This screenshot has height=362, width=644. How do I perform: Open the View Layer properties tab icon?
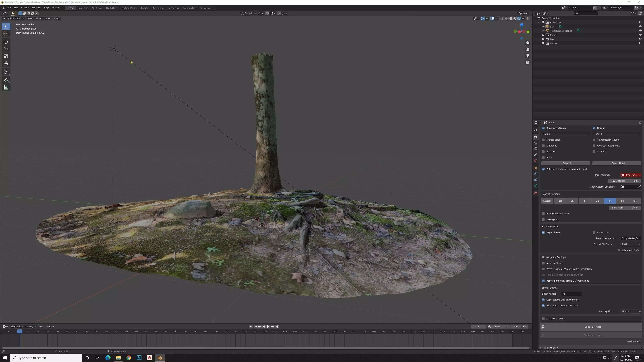[535, 149]
